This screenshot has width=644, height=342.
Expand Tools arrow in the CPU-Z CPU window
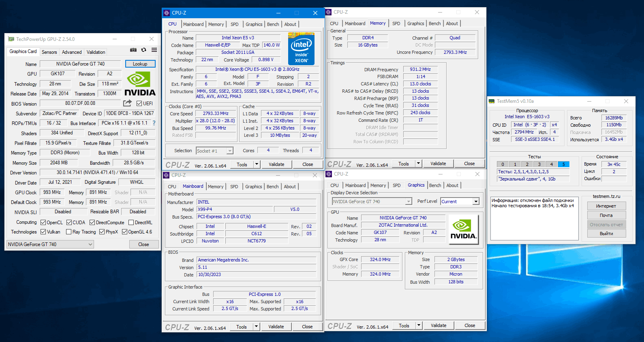[x=257, y=164]
